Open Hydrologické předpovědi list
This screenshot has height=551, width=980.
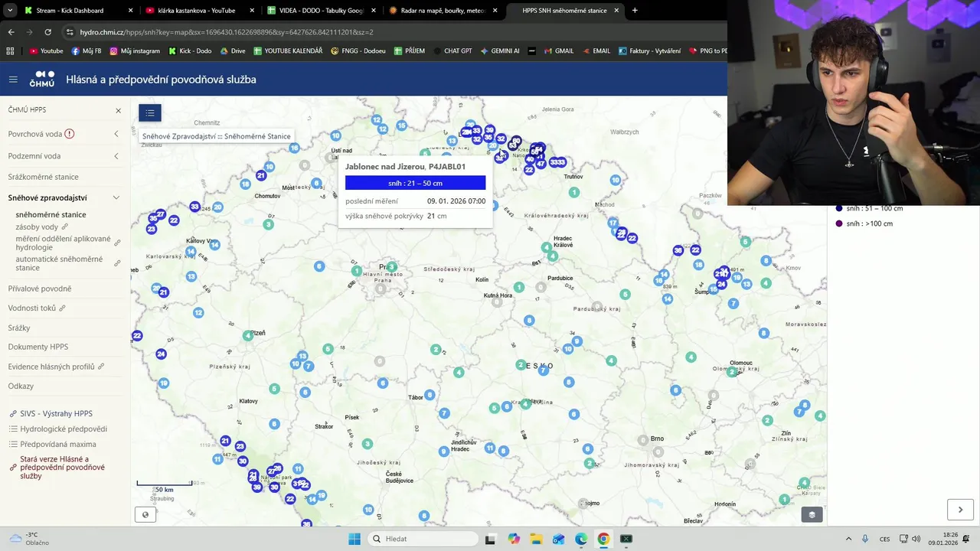[x=64, y=429]
